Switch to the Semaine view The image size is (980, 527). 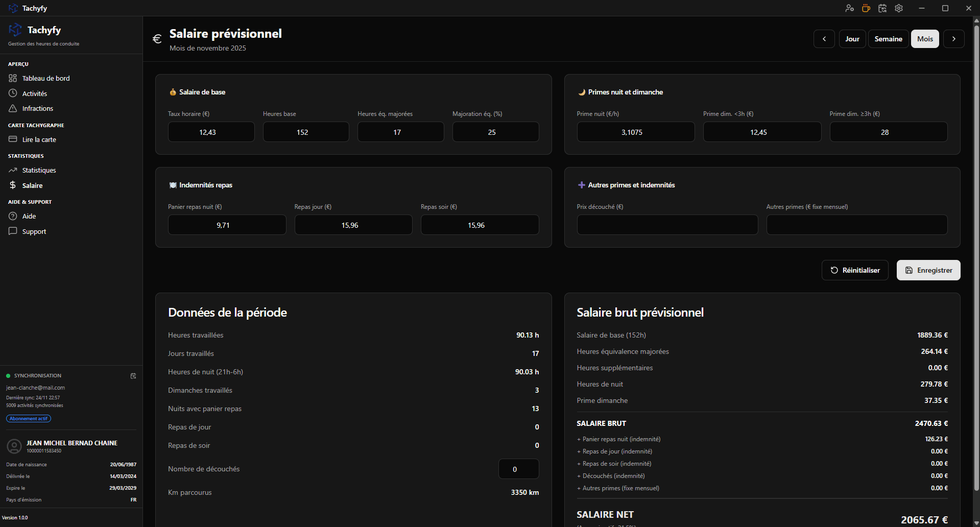click(x=888, y=38)
